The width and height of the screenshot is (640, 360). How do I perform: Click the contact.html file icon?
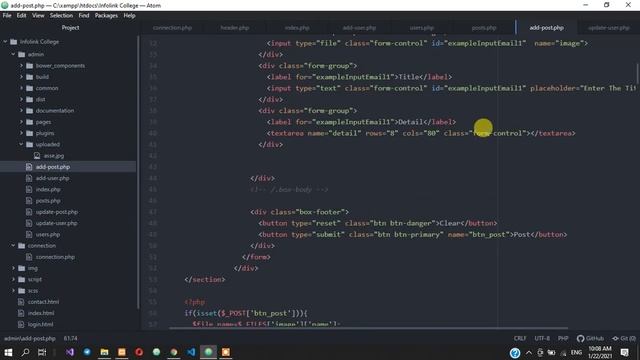21,302
